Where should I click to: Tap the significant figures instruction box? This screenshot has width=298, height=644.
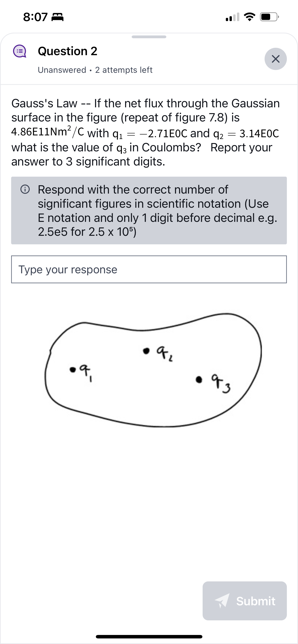click(149, 211)
